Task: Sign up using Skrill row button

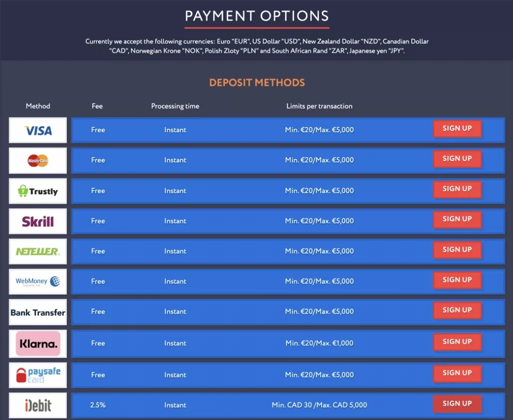Action: [x=457, y=220]
